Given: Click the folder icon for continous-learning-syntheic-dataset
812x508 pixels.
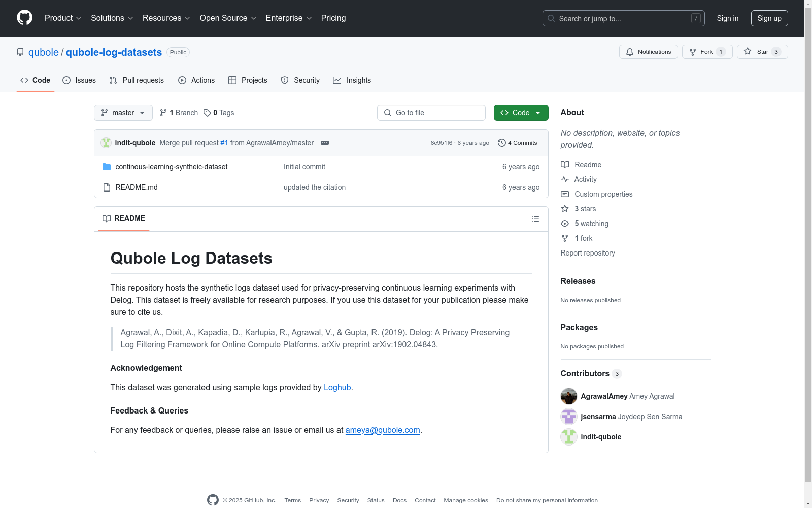Looking at the screenshot, I should (107, 167).
